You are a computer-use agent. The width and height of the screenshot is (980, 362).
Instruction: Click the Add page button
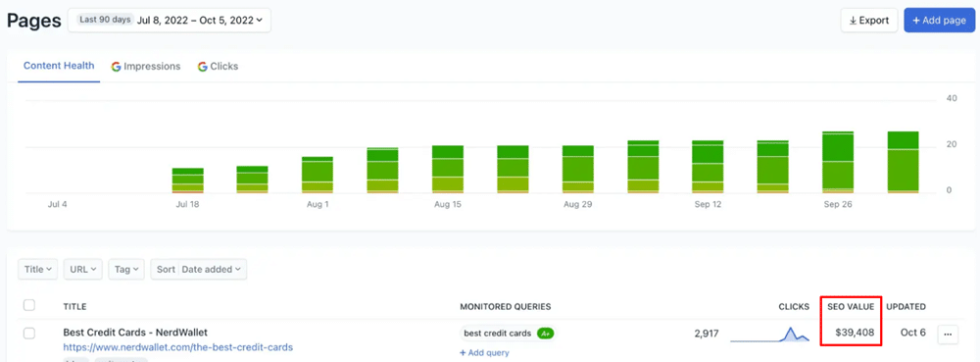[x=940, y=20]
